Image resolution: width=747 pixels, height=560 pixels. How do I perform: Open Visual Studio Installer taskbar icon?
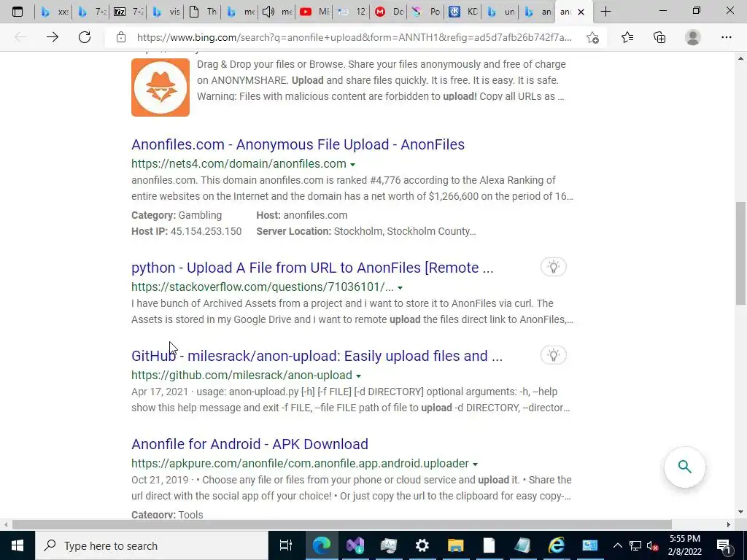tap(355, 545)
